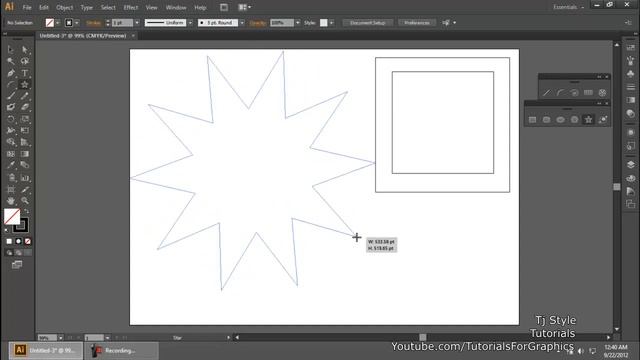
Task: Pick the Flare tool in shape panel
Action: point(602,120)
